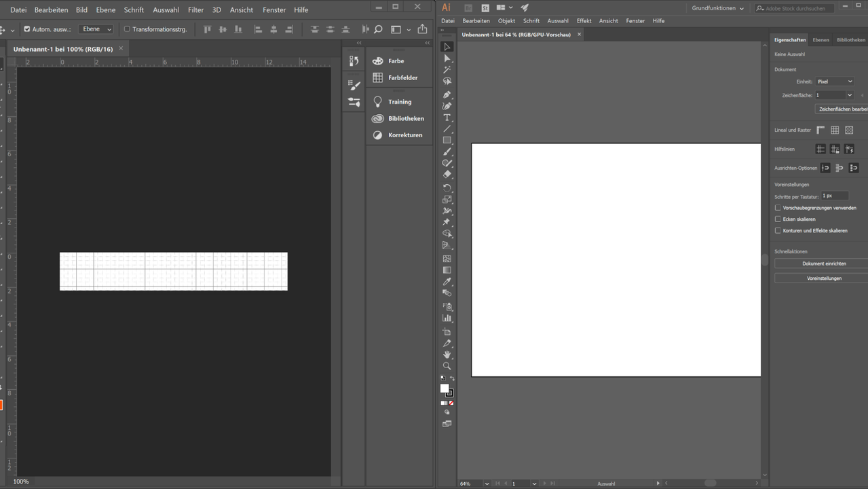Select the Pen tool in Illustrator
The height and width of the screenshot is (489, 868).
[447, 94]
